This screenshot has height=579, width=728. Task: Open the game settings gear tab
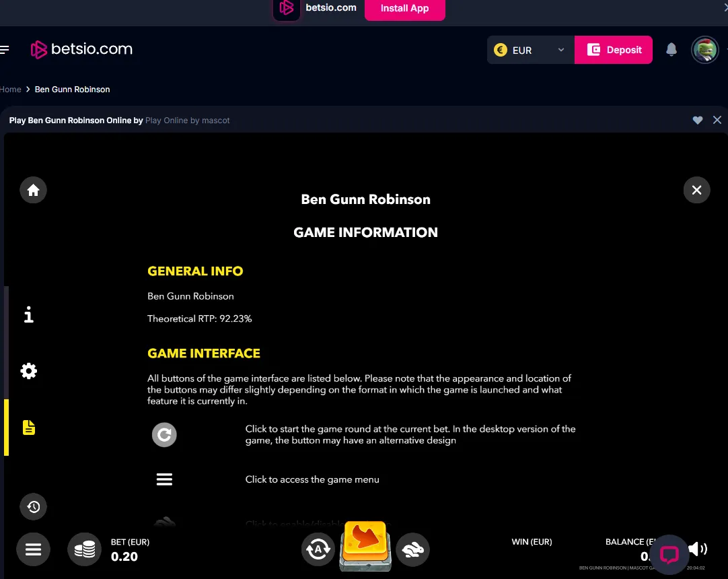(29, 371)
